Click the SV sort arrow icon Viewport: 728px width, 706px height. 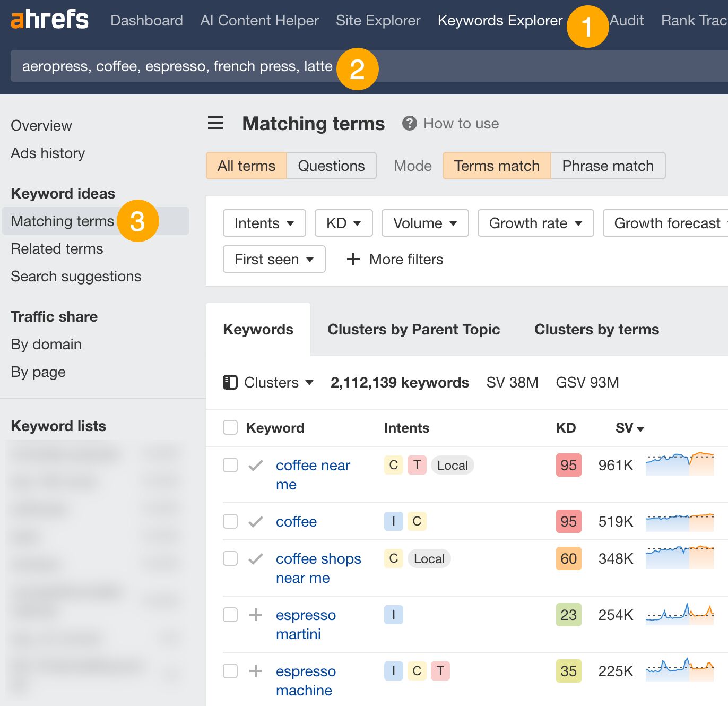point(641,429)
